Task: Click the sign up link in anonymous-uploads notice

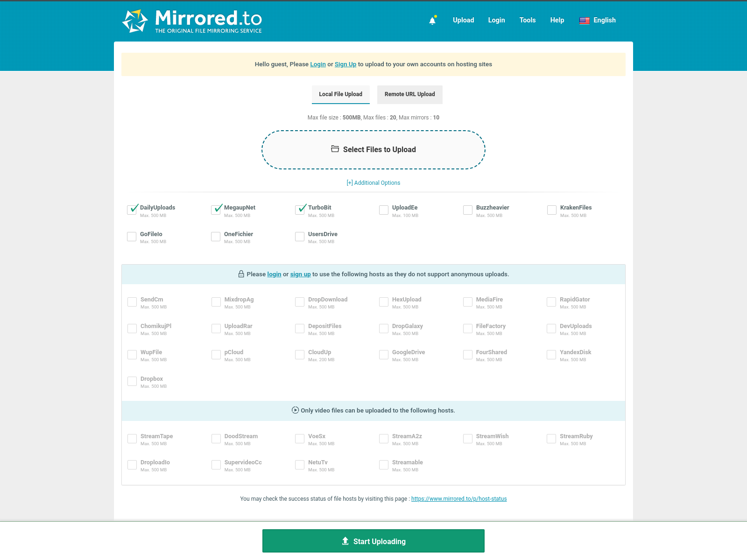Action: [x=300, y=274]
